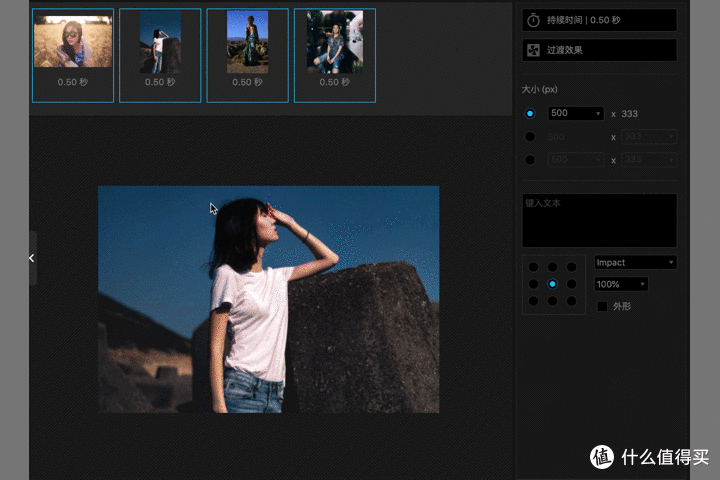Set text position to bottom-center
The width and height of the screenshot is (720, 480).
[x=552, y=301]
